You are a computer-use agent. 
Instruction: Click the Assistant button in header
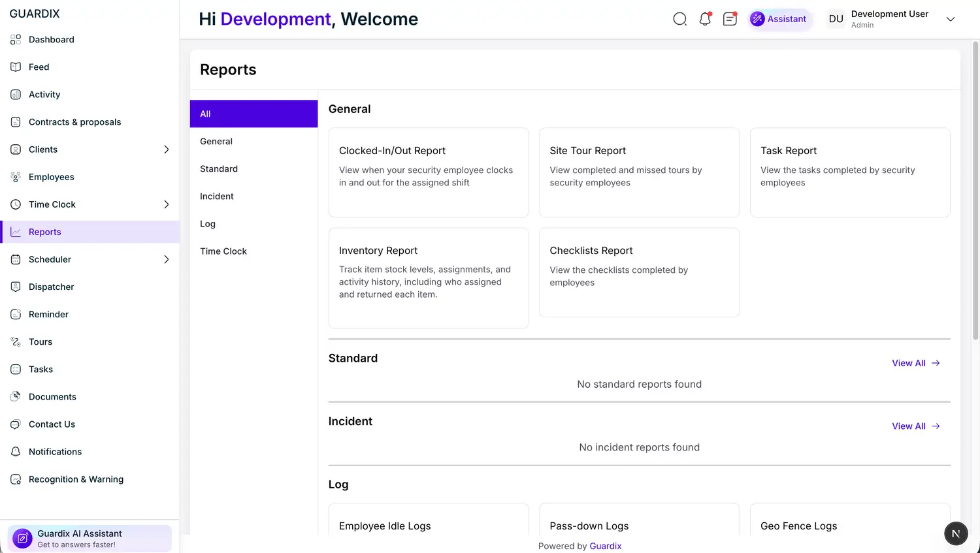click(779, 19)
